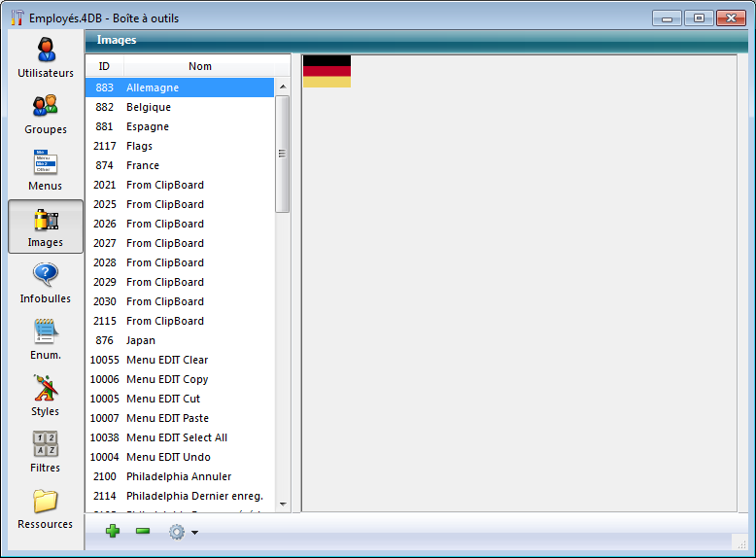This screenshot has width=756, height=558.
Task: Open the gear menu dropdown arrow
Action: pos(194,533)
